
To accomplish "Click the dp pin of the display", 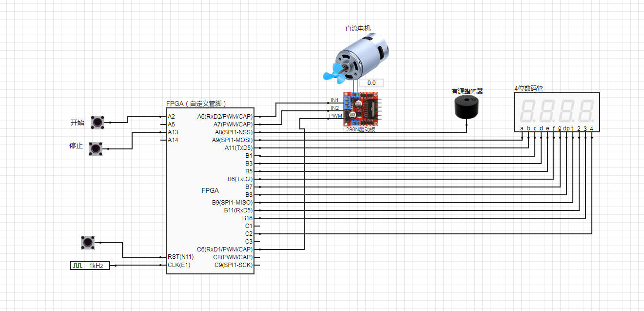I will point(566,129).
